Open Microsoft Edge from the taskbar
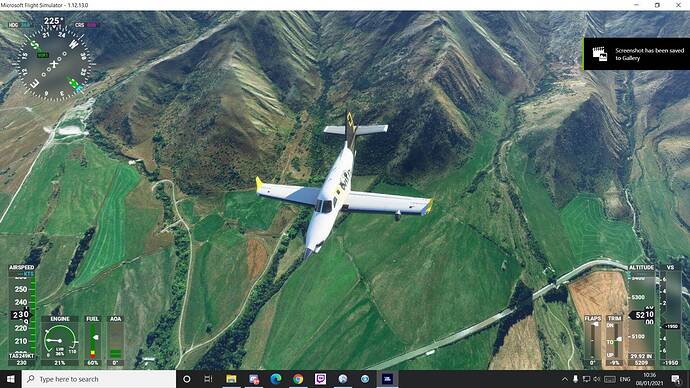 276,379
